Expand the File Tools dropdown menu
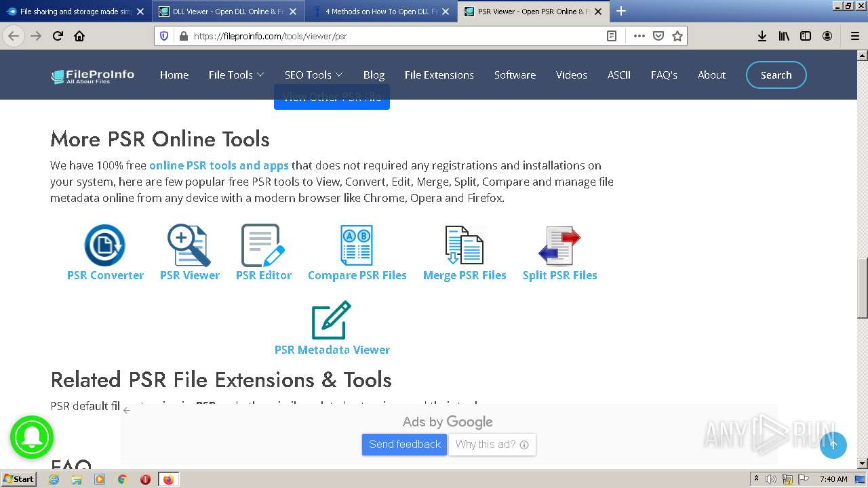 [x=236, y=75]
